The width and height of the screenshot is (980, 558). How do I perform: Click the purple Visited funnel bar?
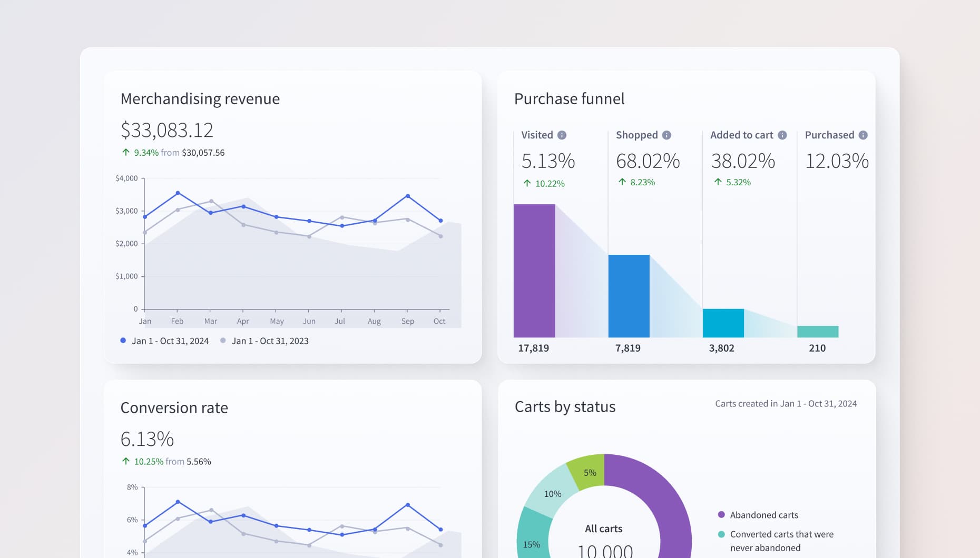pyautogui.click(x=534, y=271)
